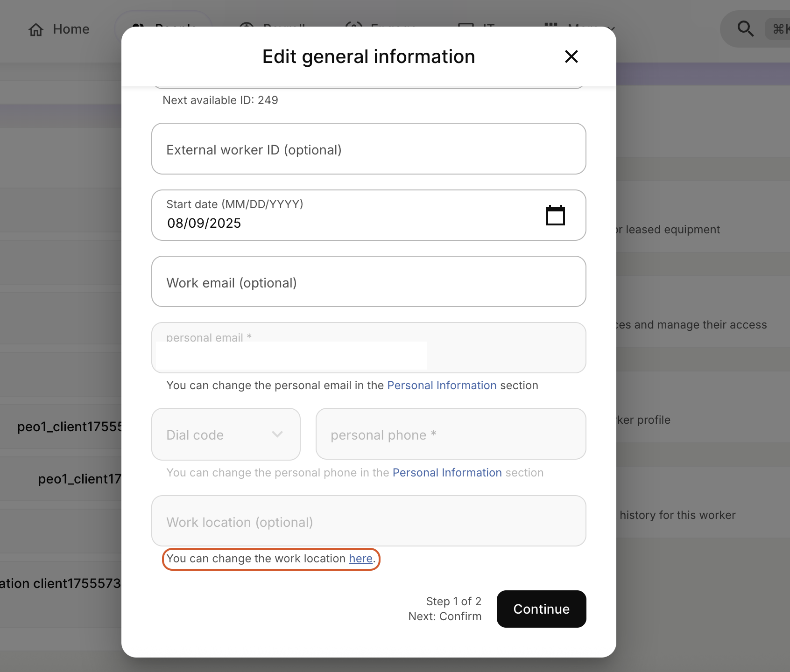The image size is (790, 672).
Task: Open Personal Information link under personal email
Action: tap(441, 385)
